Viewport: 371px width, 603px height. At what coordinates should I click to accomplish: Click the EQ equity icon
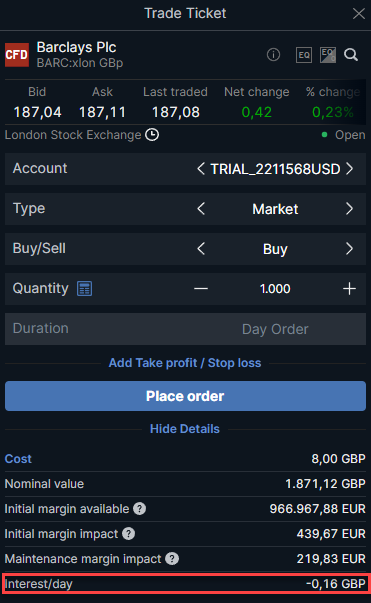[x=304, y=55]
